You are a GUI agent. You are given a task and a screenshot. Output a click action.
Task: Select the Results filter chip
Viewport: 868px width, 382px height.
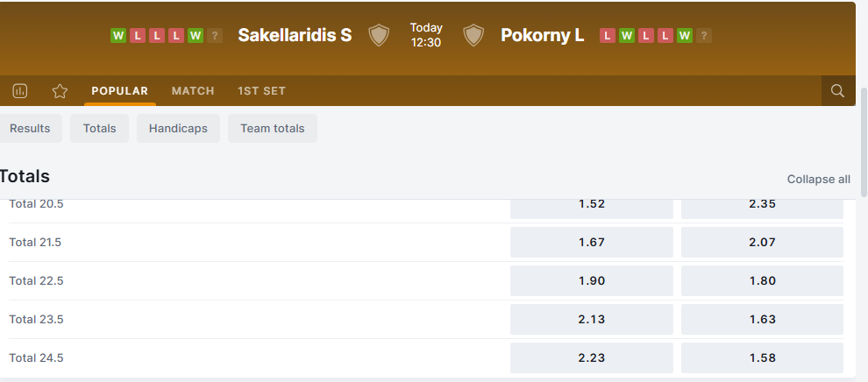coord(30,129)
